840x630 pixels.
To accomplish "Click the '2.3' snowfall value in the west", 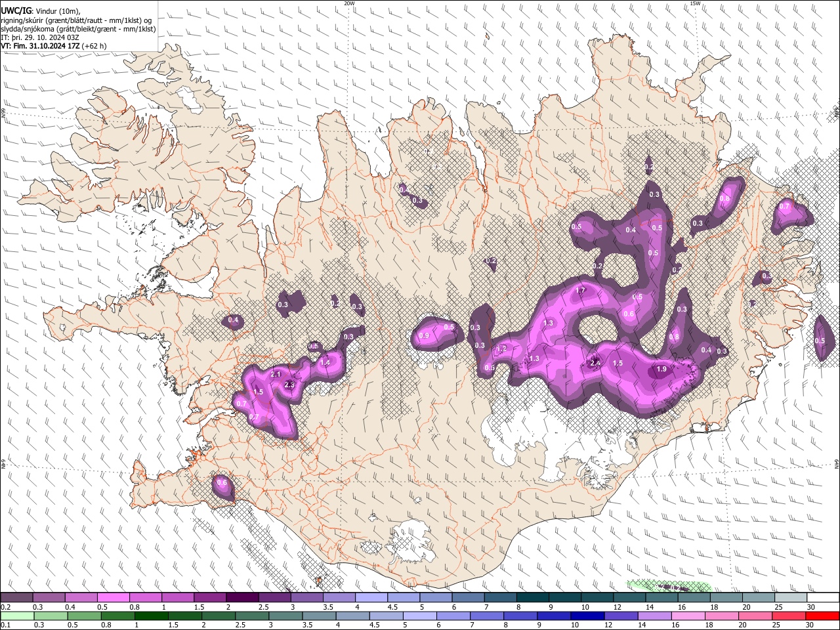I will click(289, 385).
